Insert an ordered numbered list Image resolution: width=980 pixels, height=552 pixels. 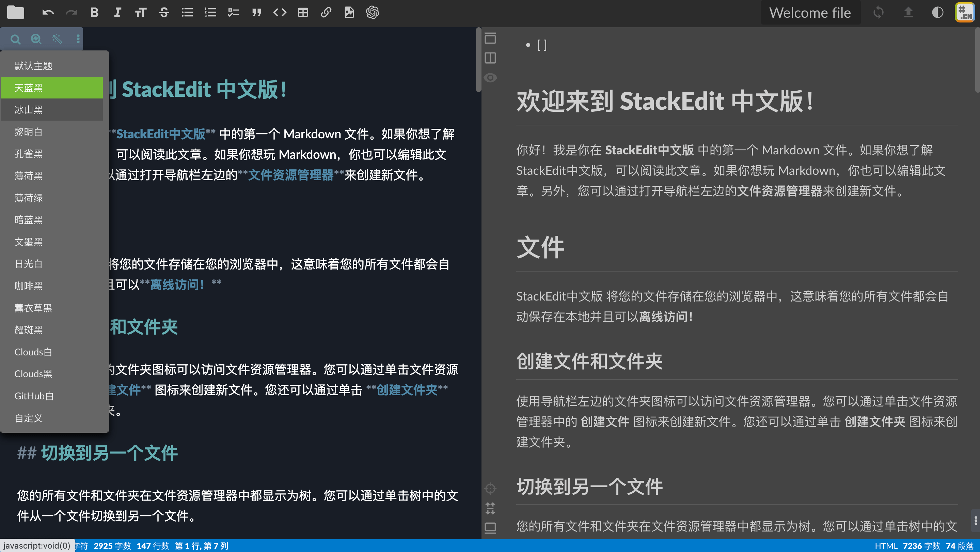[210, 13]
